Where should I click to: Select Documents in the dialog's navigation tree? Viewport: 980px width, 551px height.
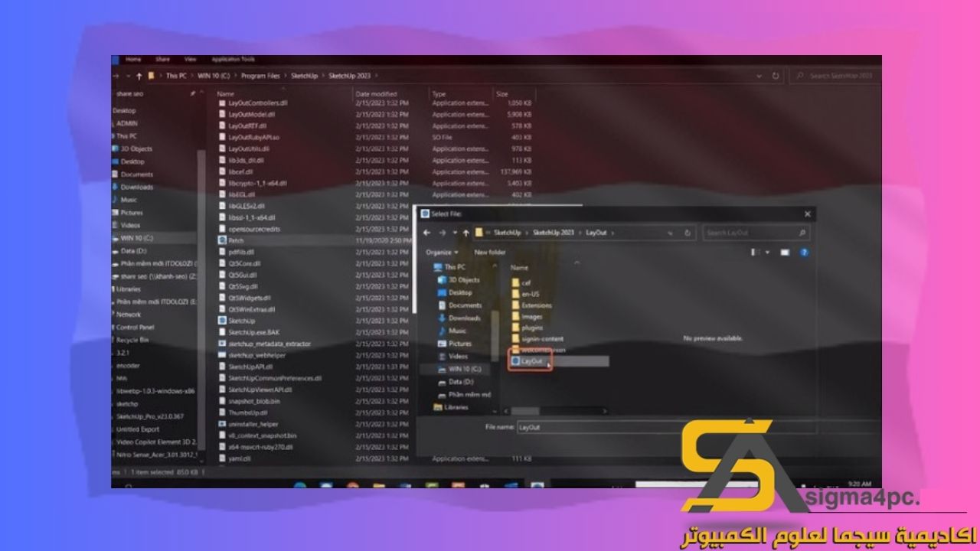pos(459,305)
